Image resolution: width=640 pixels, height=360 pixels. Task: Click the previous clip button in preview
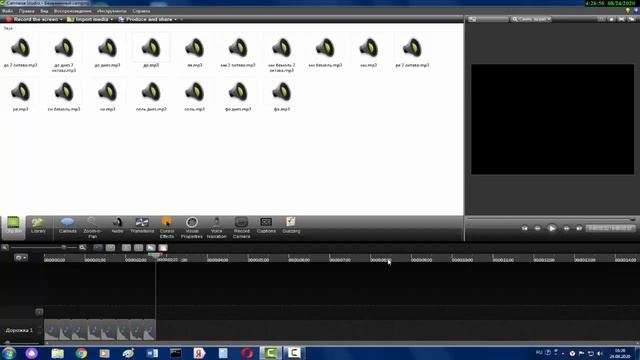(524, 229)
